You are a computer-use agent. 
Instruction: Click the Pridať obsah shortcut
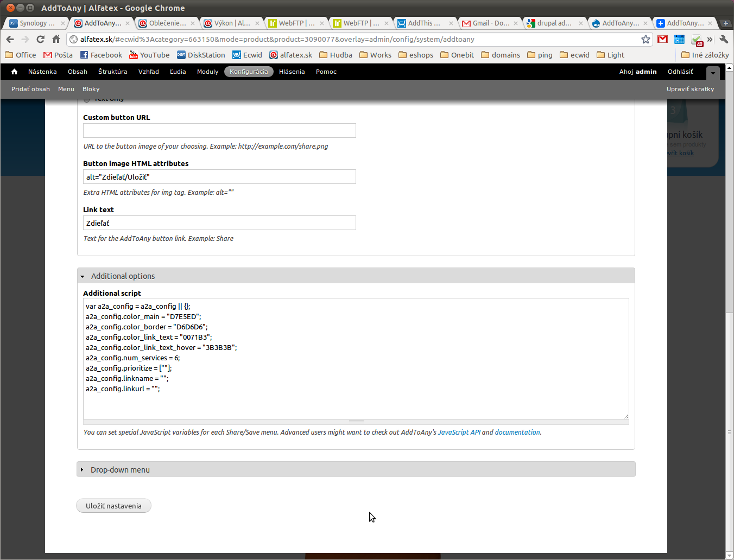click(x=30, y=89)
